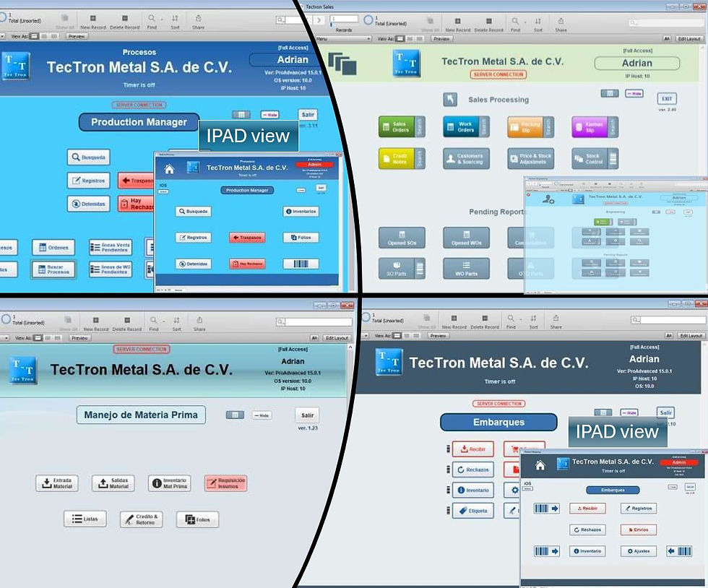Open Find dropdown arrow in Embarques toolbar

(x=521, y=319)
